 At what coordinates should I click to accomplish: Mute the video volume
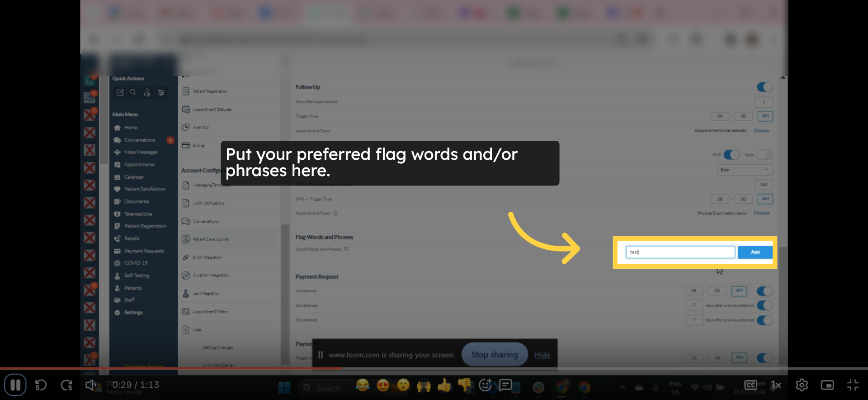(91, 385)
